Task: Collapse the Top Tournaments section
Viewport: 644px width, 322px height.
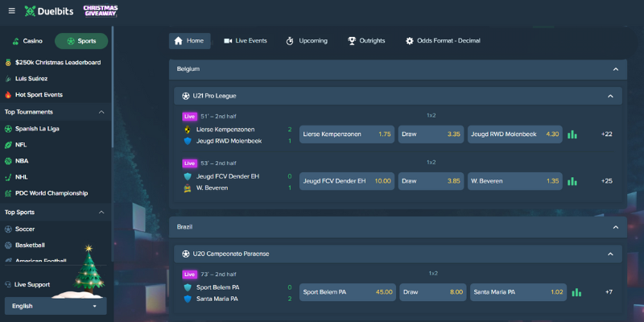Action: (101, 112)
